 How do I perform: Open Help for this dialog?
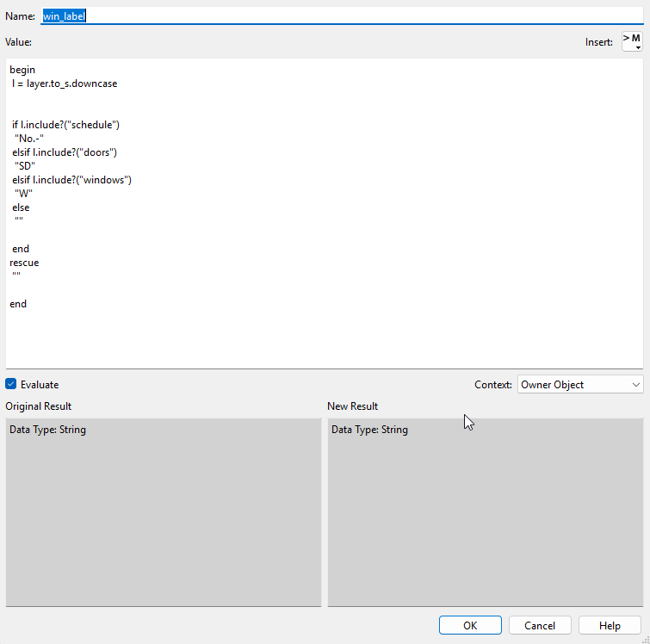[x=610, y=626]
